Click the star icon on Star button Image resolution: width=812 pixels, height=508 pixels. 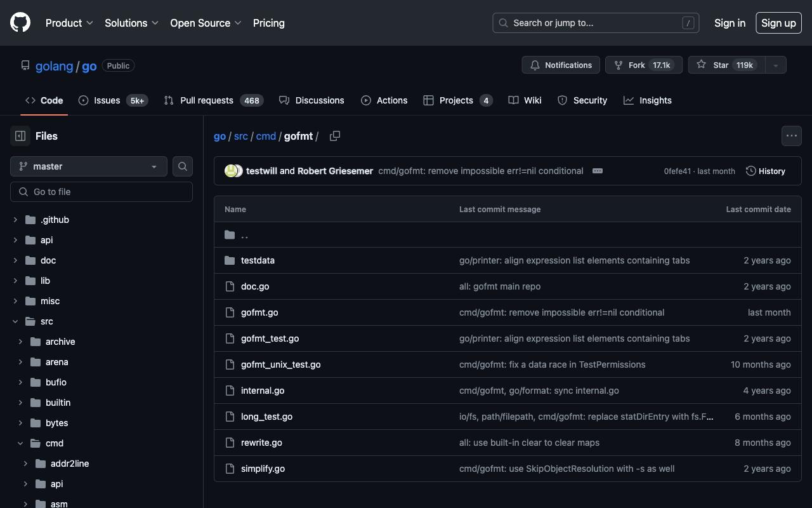(701, 65)
